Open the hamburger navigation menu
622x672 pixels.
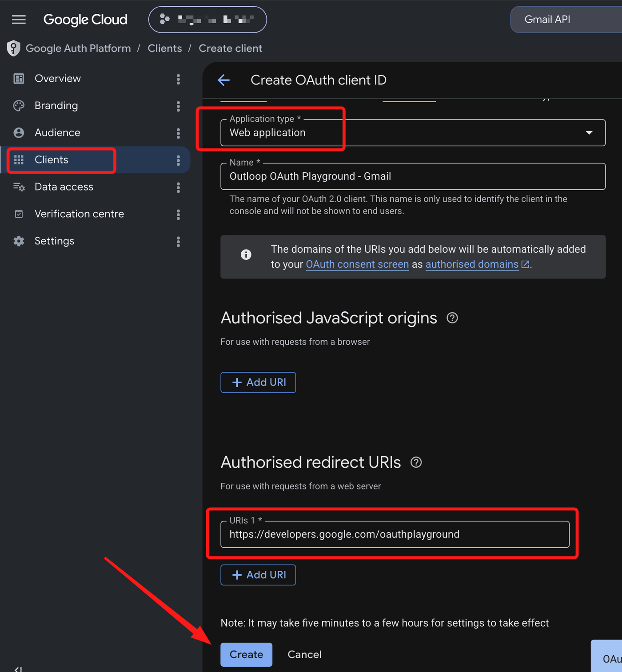[19, 20]
